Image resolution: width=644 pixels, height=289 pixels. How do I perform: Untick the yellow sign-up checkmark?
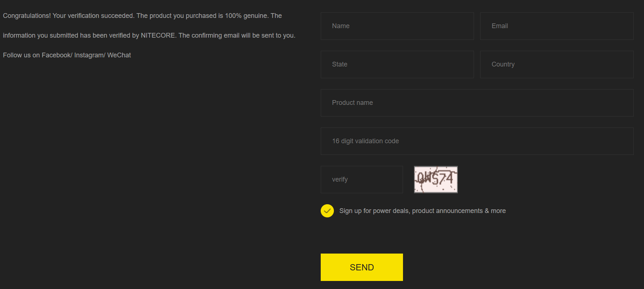tap(327, 211)
